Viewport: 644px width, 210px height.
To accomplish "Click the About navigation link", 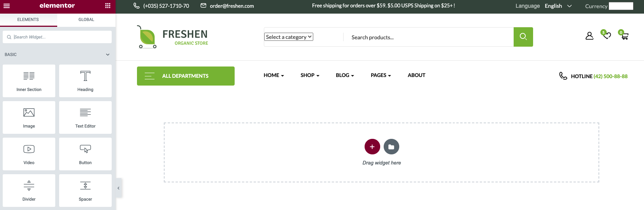I will pyautogui.click(x=416, y=75).
